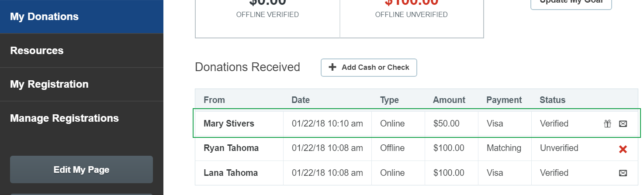644x195 pixels.
Task: Click the Edit My Page button
Action: point(81,170)
